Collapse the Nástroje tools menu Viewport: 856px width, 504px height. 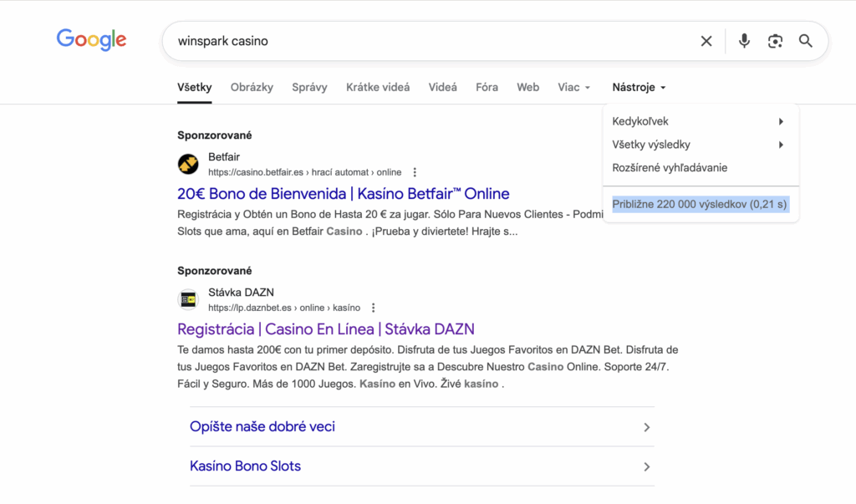[639, 87]
